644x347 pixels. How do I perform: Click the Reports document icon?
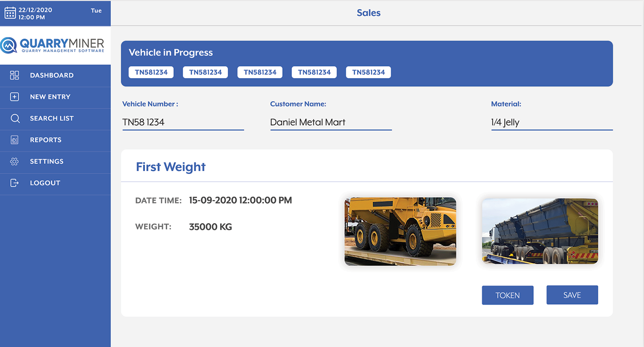(x=14, y=140)
